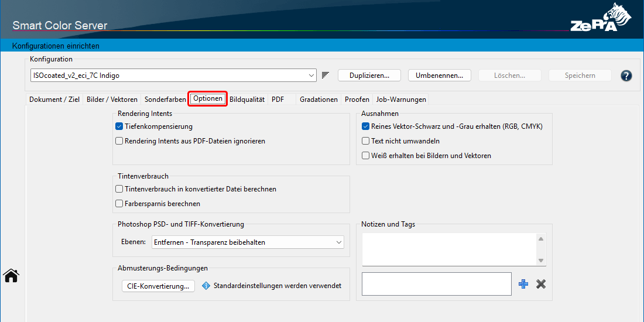Viewport: 644px width, 322px height.
Task: Open the Bilder / Vektoren tab
Action: coord(112,100)
